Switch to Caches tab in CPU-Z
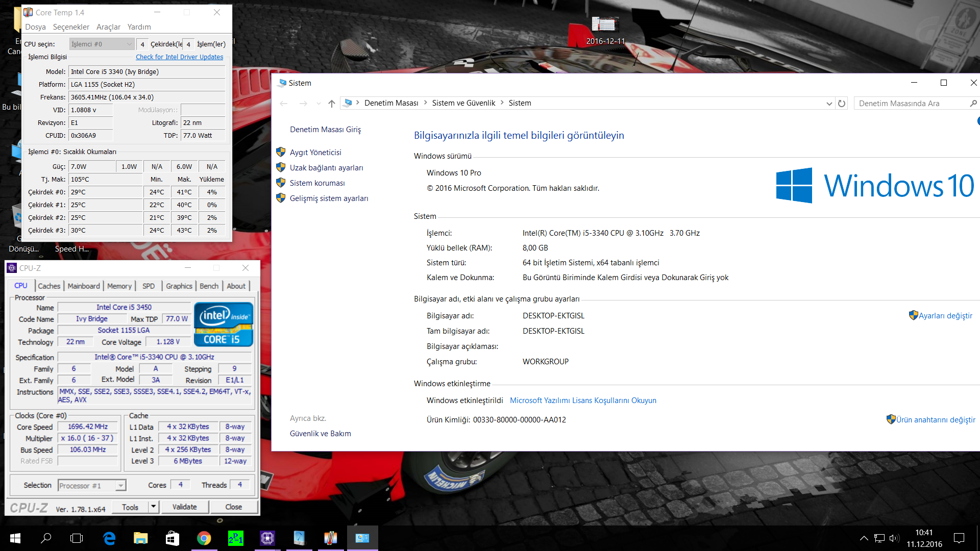 pos(49,286)
